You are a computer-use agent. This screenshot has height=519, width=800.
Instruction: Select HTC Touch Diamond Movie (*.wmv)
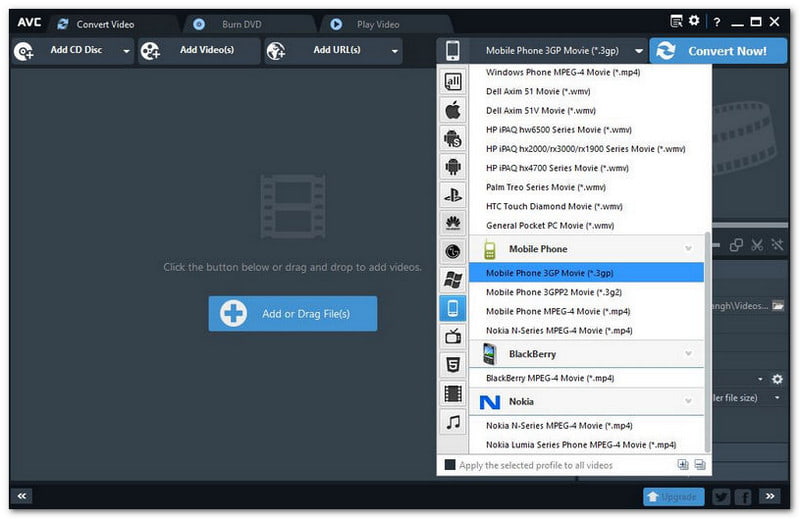point(587,206)
